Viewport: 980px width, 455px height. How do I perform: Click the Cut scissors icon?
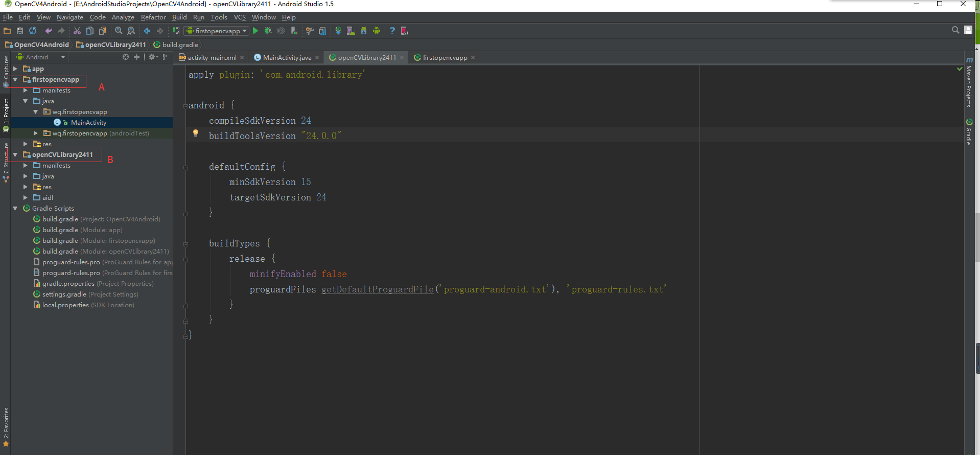coord(77,31)
